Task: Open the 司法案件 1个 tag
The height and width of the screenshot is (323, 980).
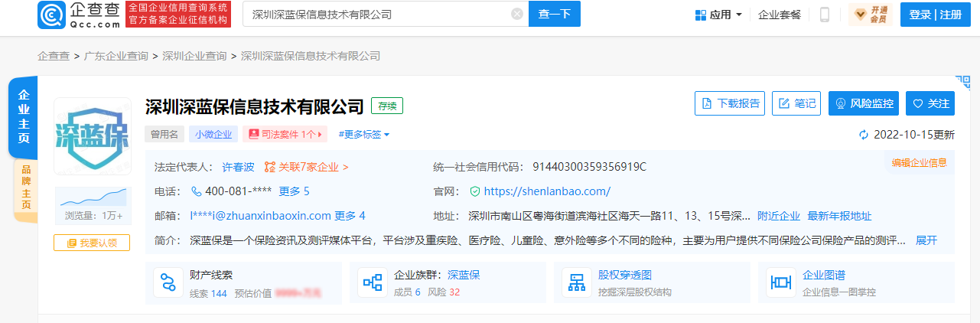Action: pos(285,134)
